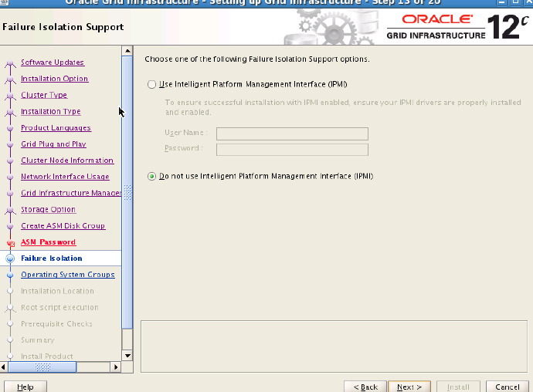
Task: Click the step bullet beside Cluster Node Information
Action: (x=10, y=161)
